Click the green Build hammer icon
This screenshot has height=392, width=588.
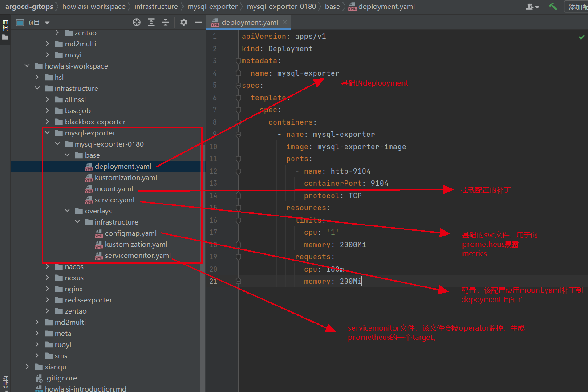pos(552,6)
